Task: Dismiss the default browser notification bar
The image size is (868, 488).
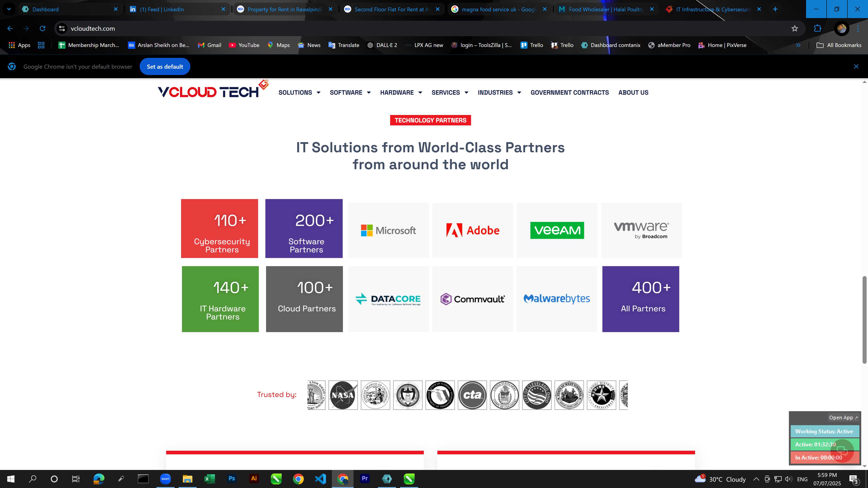Action: point(856,67)
